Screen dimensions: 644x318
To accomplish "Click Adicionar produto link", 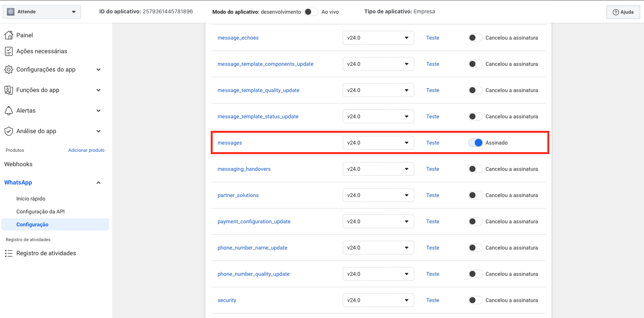I will 86,150.
